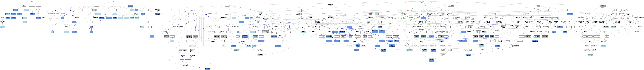
Task: Click the 'response to abiotic stimulus' node
Action: [324, 14]
